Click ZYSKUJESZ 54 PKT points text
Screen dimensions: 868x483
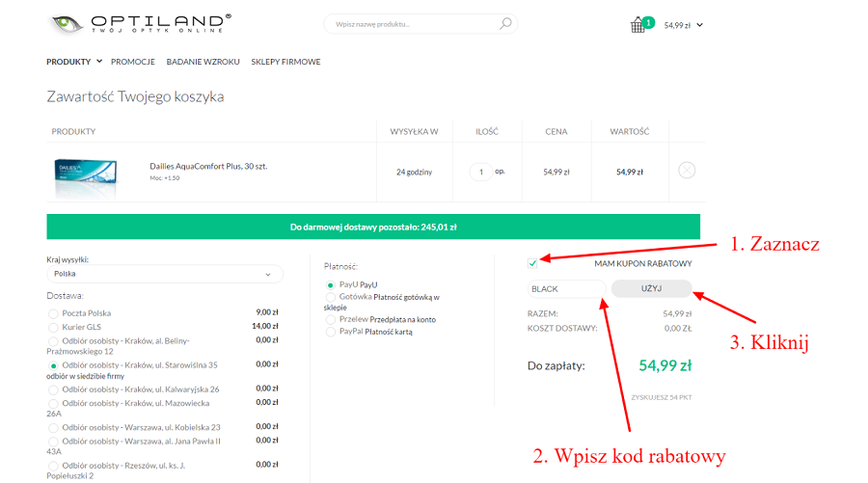tap(662, 397)
